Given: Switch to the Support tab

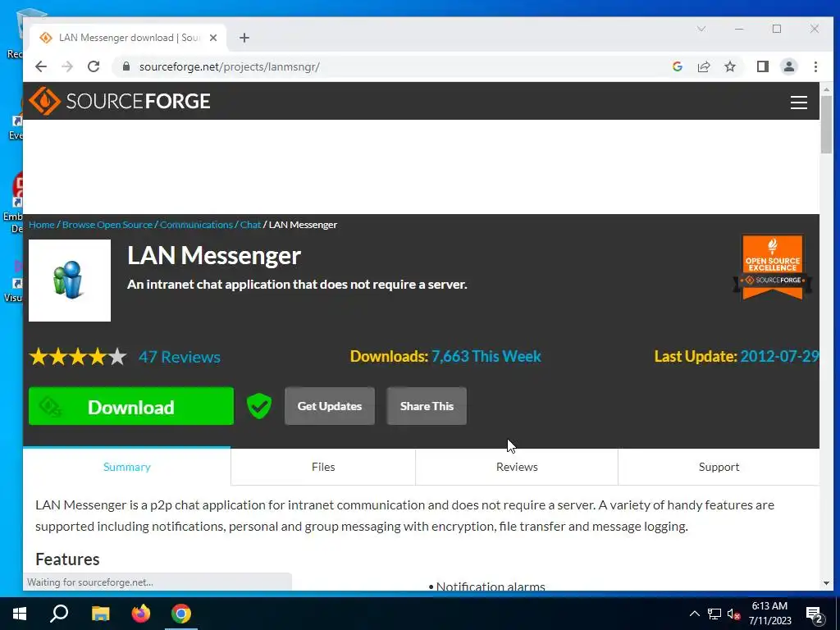Looking at the screenshot, I should [719, 467].
